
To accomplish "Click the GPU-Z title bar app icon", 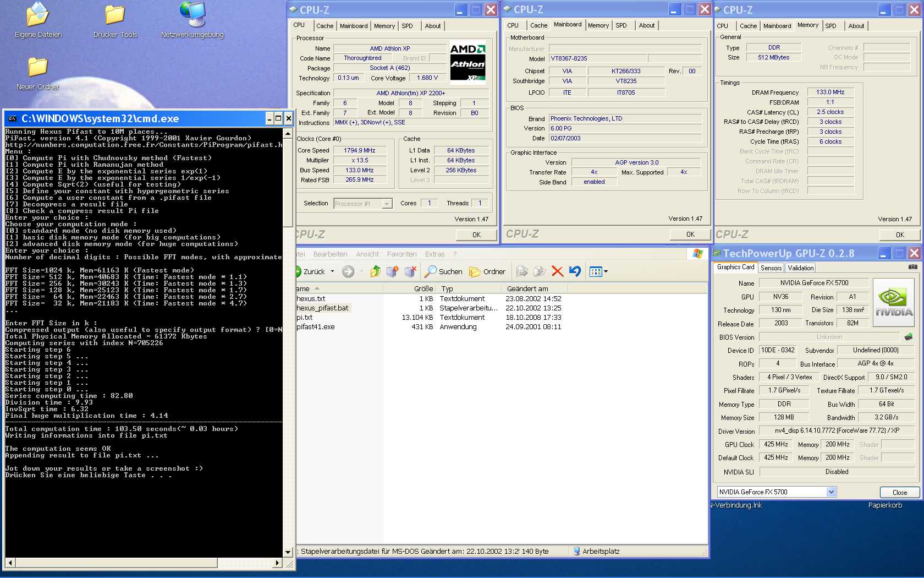I will (717, 253).
